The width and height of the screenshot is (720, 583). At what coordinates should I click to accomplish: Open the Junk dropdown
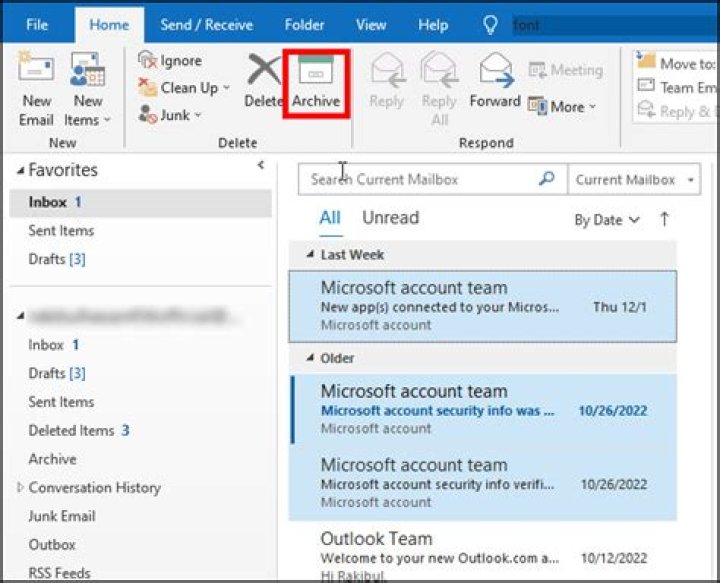point(170,115)
